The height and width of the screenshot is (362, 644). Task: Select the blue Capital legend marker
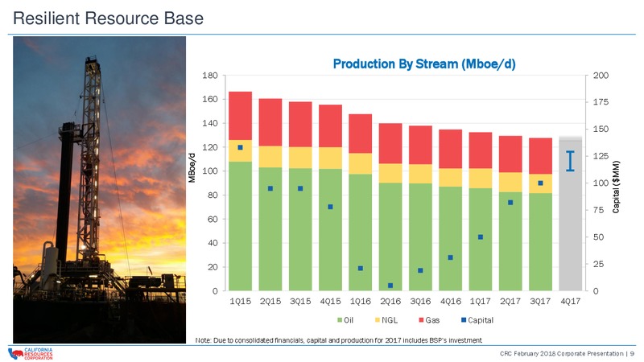point(464,320)
